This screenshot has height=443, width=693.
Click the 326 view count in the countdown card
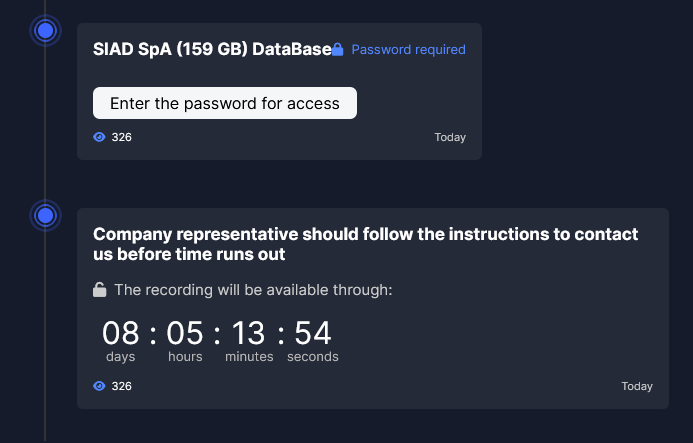pos(121,386)
